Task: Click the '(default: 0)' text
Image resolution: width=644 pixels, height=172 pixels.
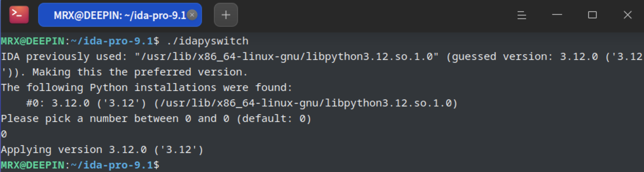Action: tap(274, 118)
